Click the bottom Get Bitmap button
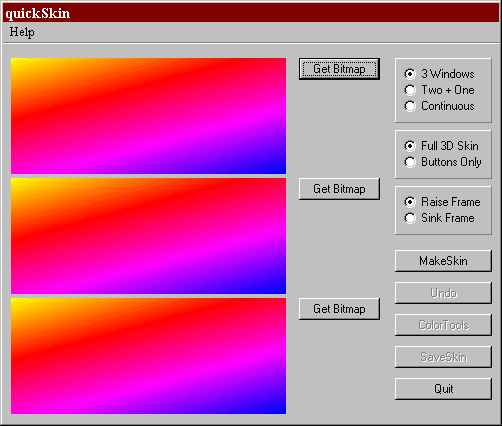Image resolution: width=502 pixels, height=426 pixels. 339,309
